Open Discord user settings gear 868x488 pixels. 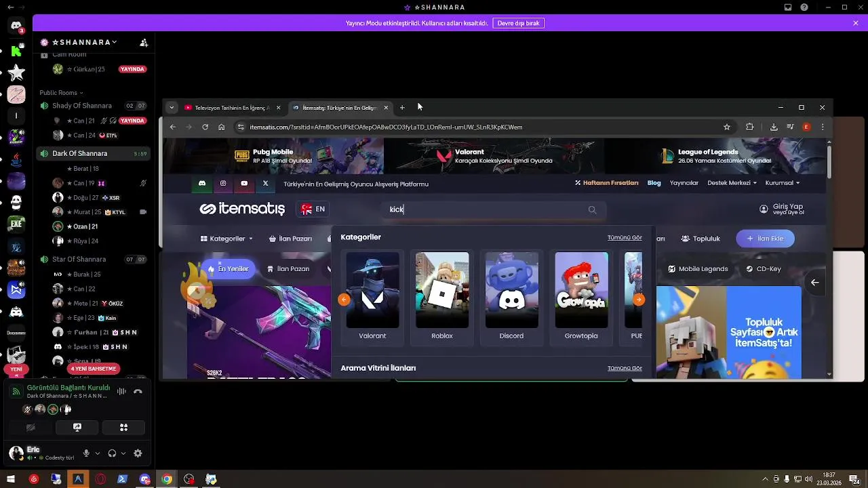[138, 453]
